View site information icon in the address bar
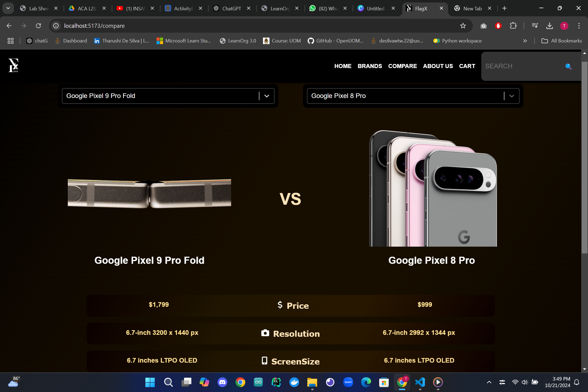Image resolution: width=588 pixels, height=392 pixels. click(56, 26)
